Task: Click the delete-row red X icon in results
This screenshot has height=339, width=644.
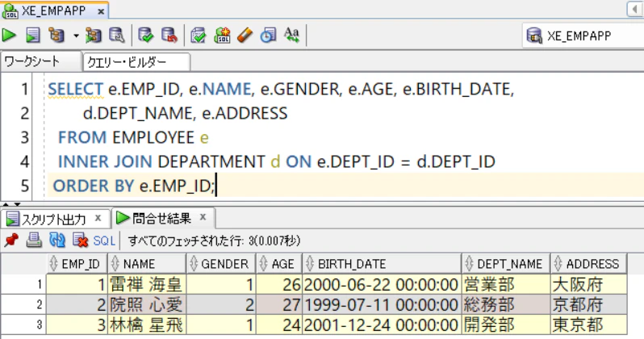Action: [80, 240]
